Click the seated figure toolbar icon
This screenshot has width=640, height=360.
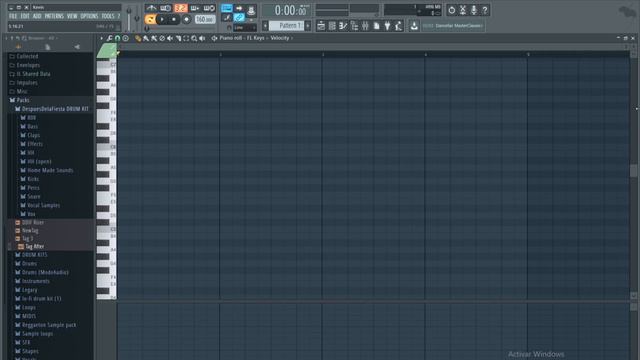[398, 26]
